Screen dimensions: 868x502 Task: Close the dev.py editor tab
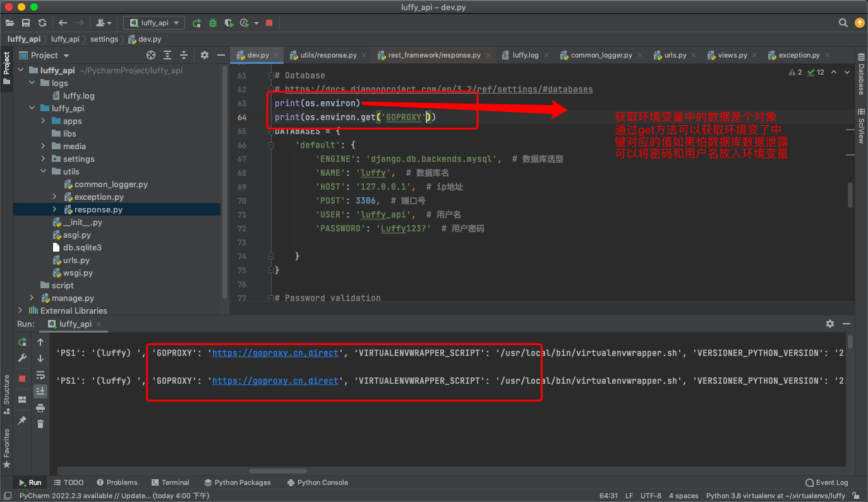tap(275, 55)
